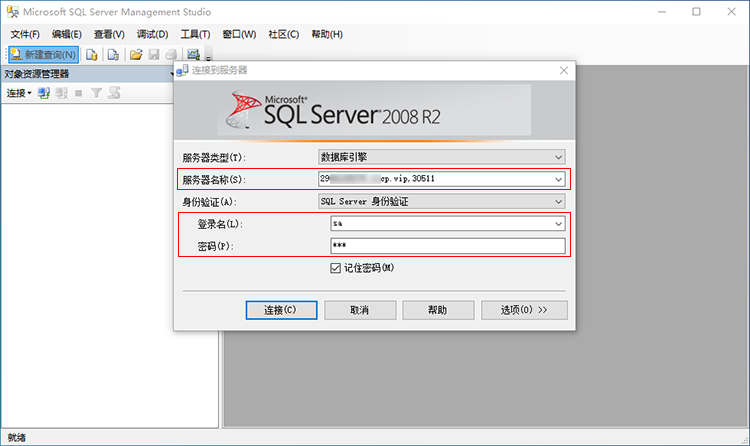750x446 pixels.
Task: Click the save disk icon in toolbar
Action: 154,54
